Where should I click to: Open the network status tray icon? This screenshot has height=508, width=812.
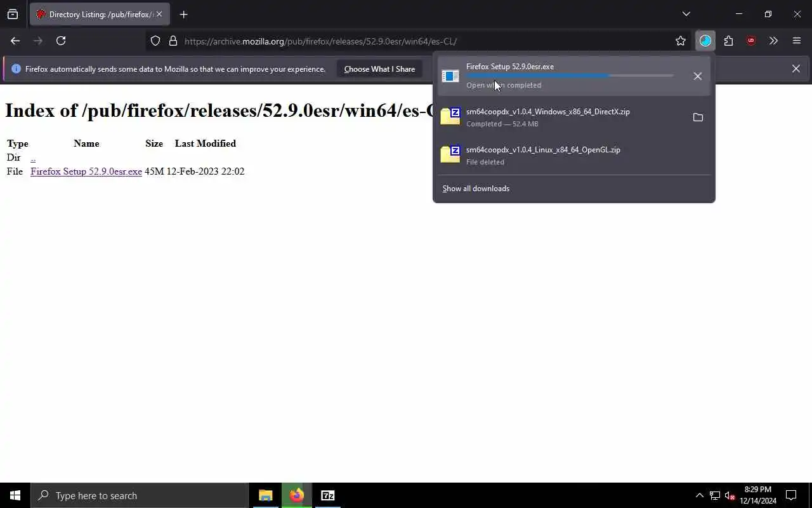(x=714, y=495)
